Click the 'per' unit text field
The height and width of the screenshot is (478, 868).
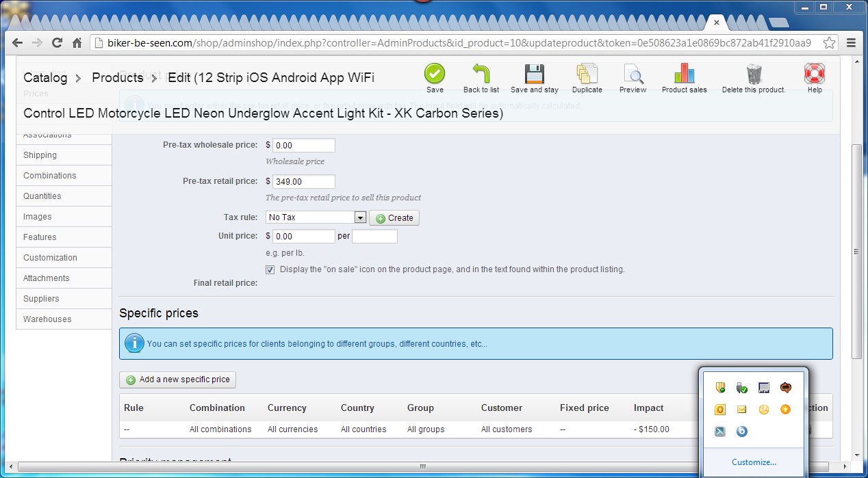tap(374, 237)
